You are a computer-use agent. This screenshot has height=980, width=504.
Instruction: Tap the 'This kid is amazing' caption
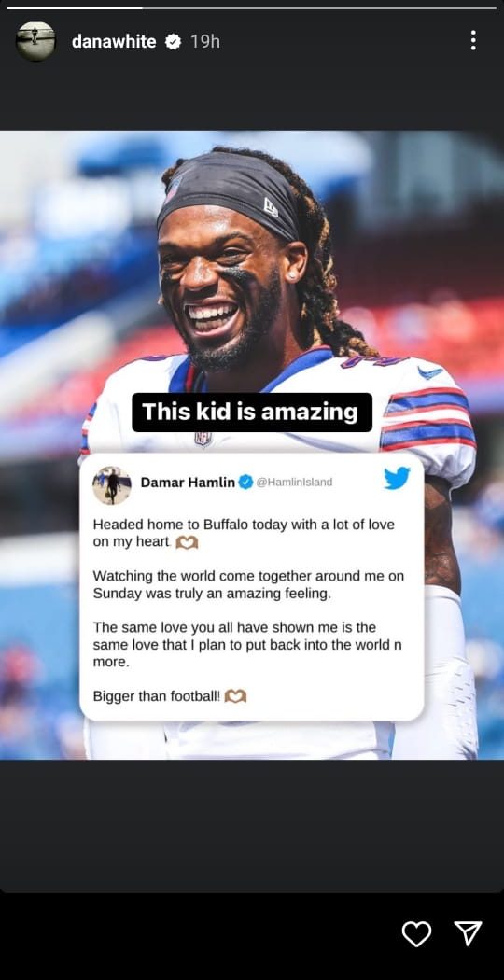point(252,412)
